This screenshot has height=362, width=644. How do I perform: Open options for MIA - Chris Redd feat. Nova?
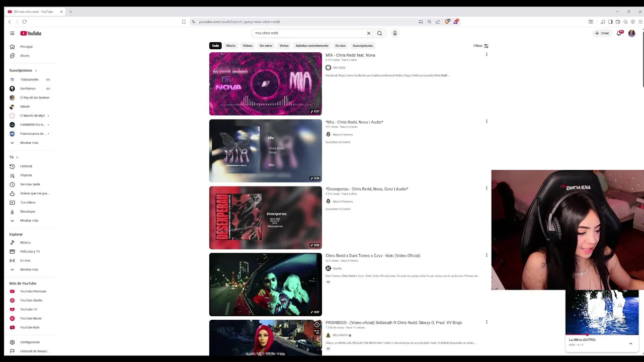(x=487, y=54)
